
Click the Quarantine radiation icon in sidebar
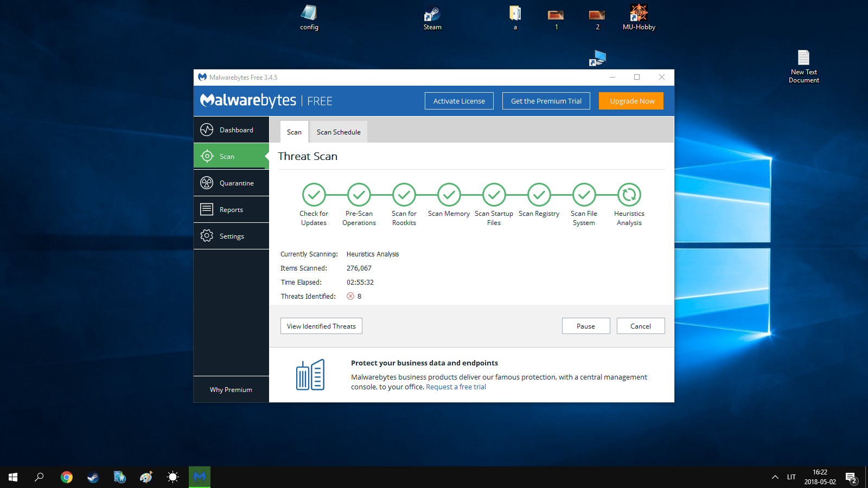207,183
